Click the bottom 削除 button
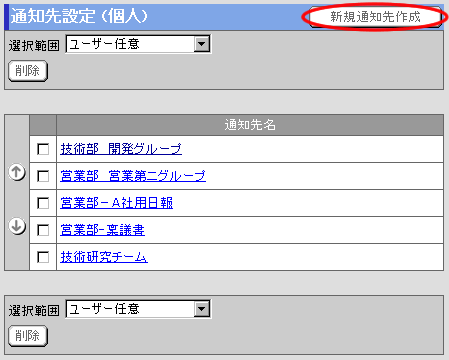Screen dimensions: 449x360 [x=28, y=336]
